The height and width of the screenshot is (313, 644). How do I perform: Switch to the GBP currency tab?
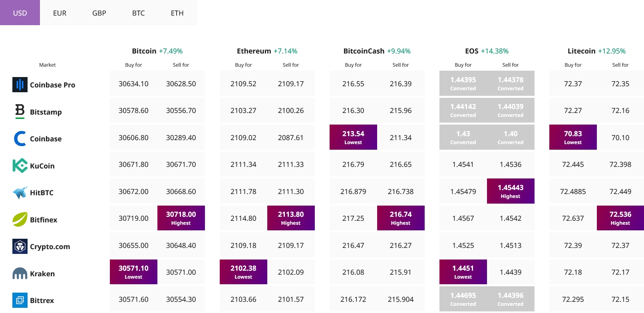99,13
